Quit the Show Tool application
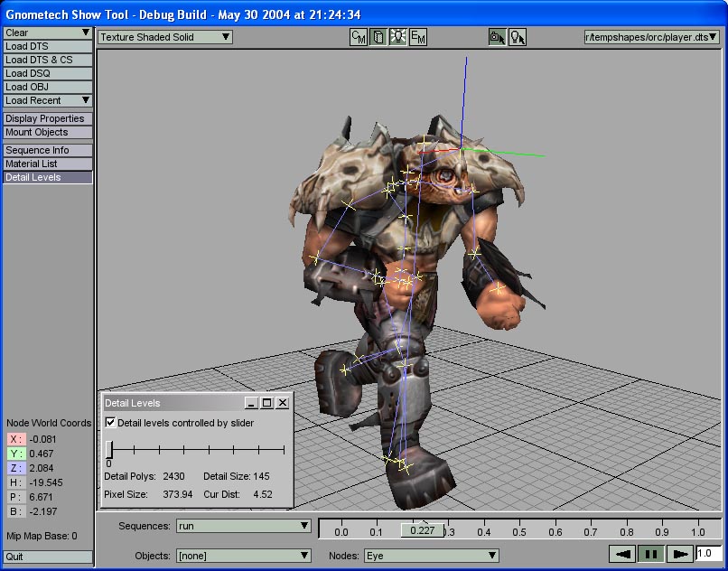 (47, 557)
